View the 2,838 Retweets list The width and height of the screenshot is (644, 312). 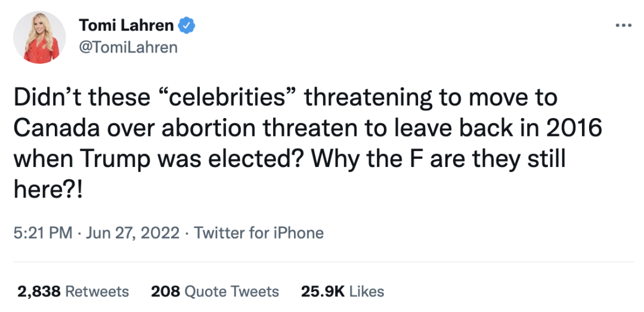[x=73, y=291]
